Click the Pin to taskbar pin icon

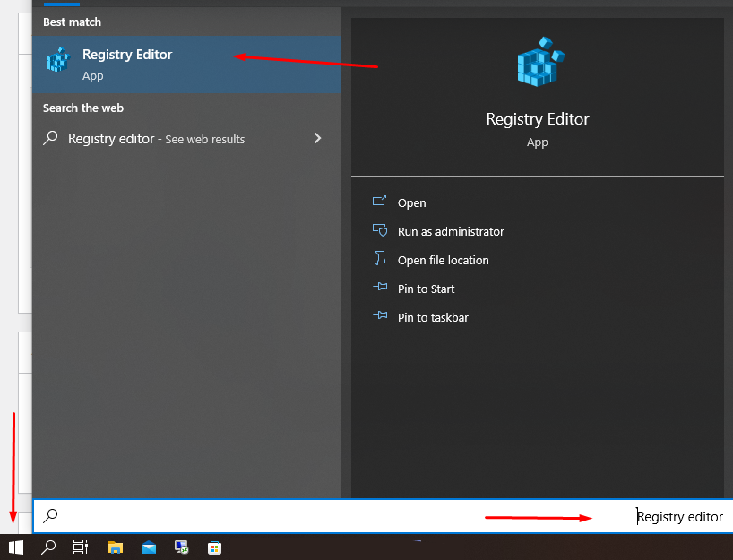[x=380, y=315]
